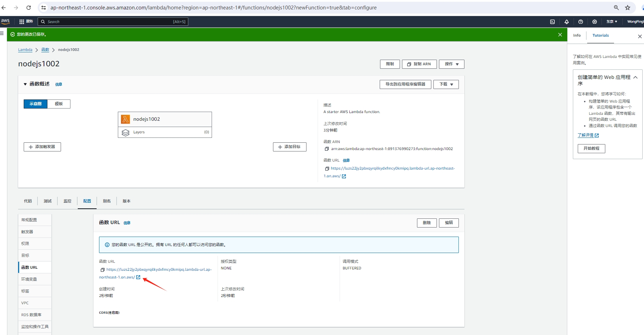Open CloudShell terminal icon
Viewport: 644px width, 335px height.
coord(552,22)
